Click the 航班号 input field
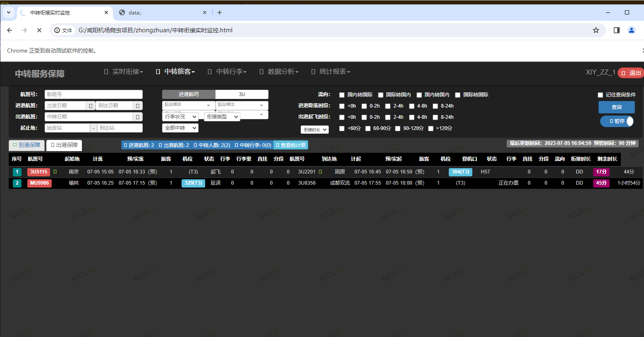 click(93, 94)
